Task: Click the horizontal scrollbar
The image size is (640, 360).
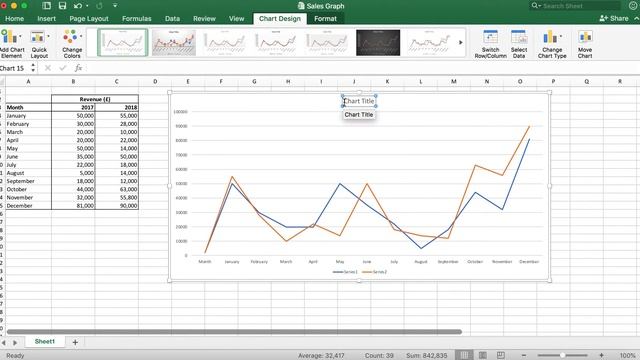Action: (234, 332)
